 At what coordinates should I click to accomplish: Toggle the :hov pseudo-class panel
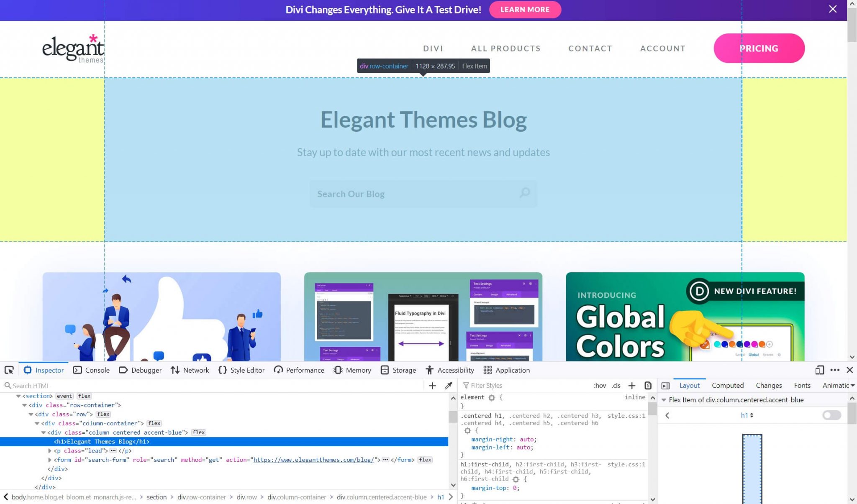click(x=600, y=385)
